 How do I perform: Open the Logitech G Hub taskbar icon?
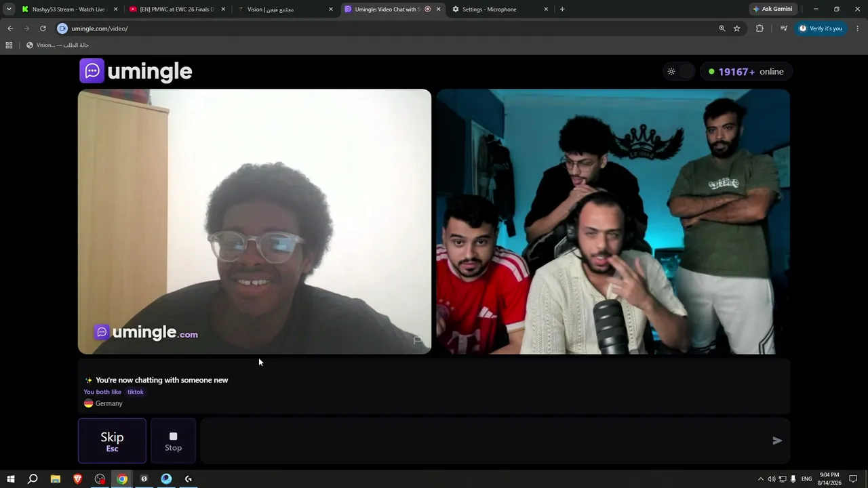(189, 479)
